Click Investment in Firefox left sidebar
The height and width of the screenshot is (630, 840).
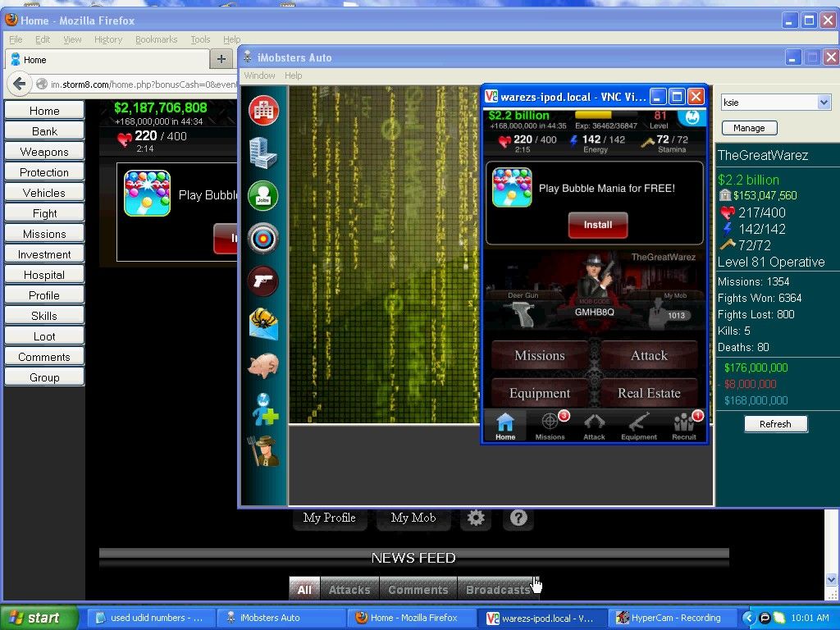coord(44,254)
